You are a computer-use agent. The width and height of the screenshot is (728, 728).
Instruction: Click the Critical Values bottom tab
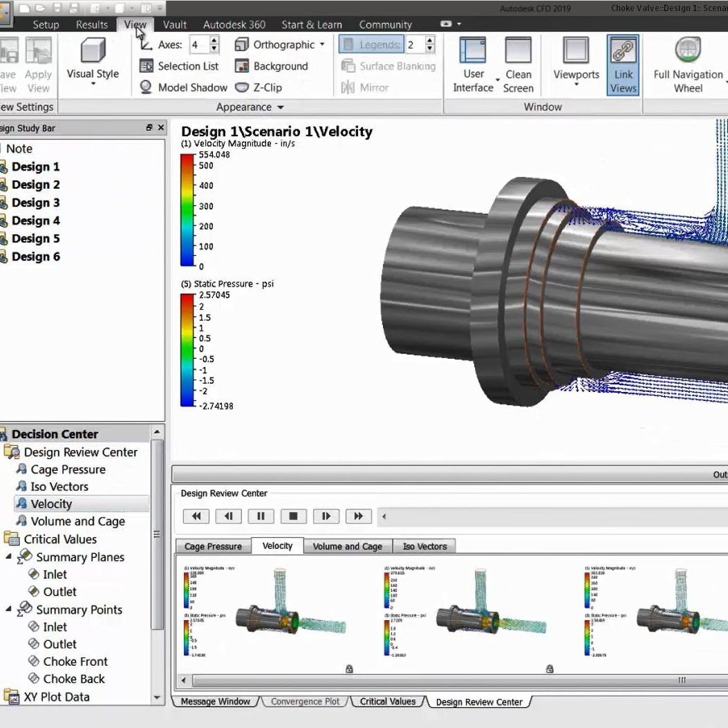tap(387, 701)
